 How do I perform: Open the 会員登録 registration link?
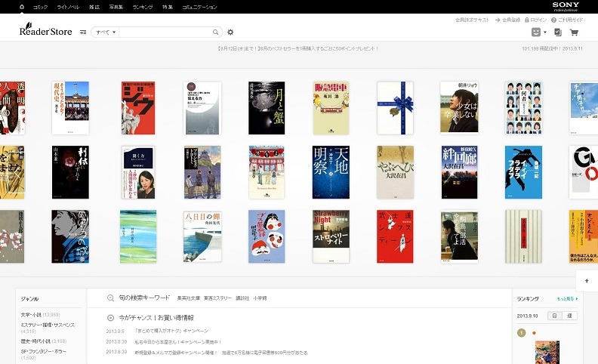coord(510,20)
